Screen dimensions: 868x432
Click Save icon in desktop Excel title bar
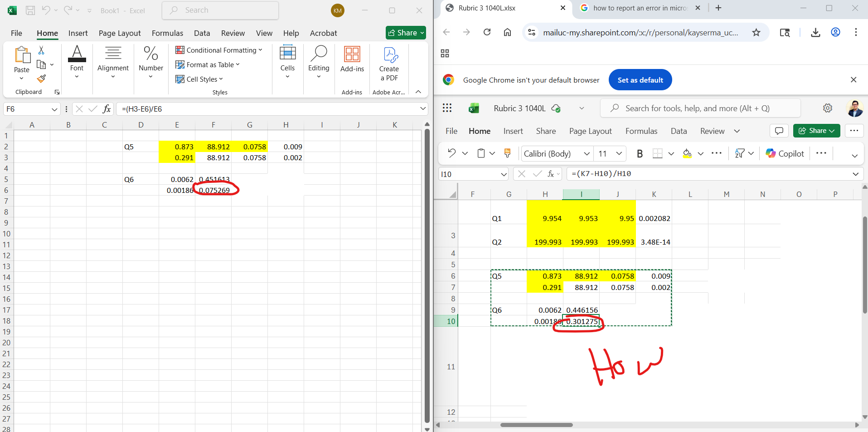tap(30, 10)
